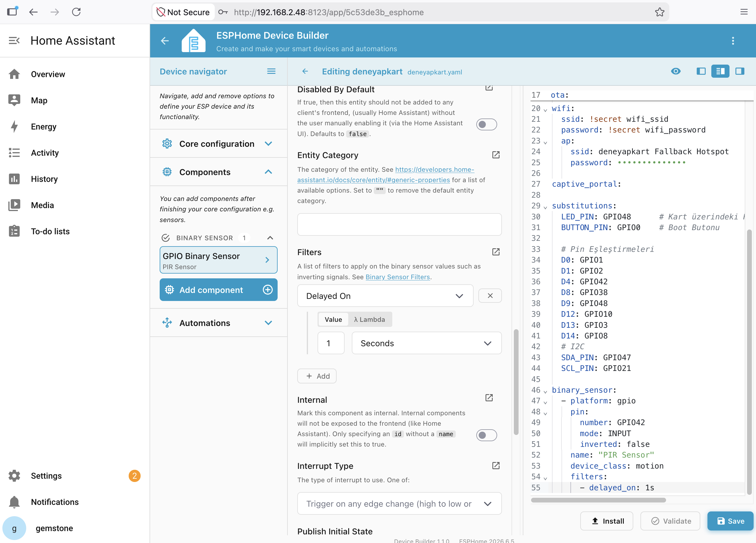Select the Lambda tab for the filter
Screen dimensions: 756x543
click(x=369, y=319)
